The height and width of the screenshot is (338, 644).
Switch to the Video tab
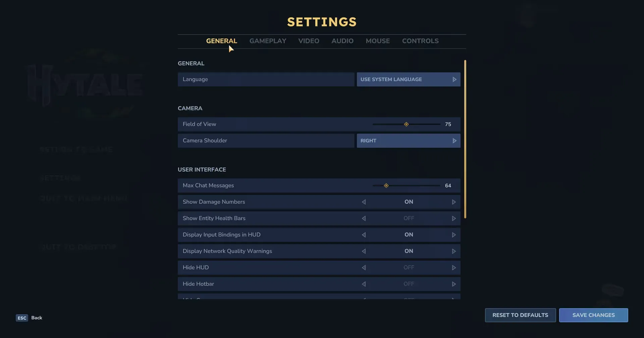click(309, 41)
